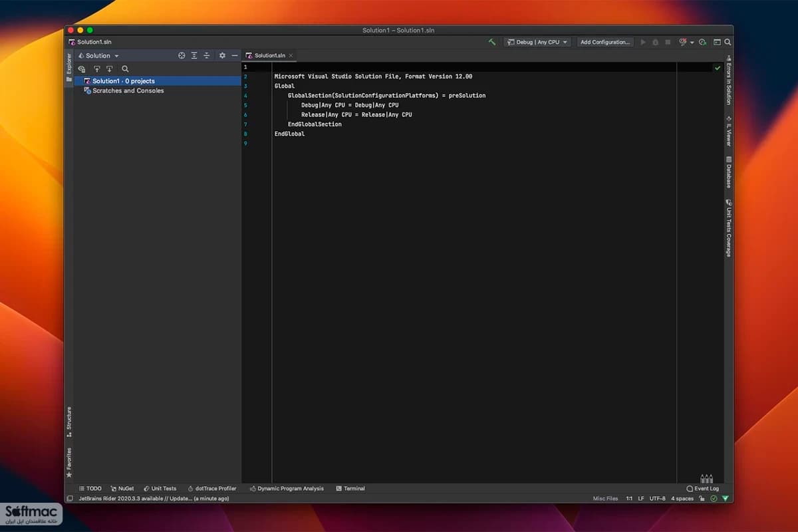Select Solution1 · 0 projects tree node
The height and width of the screenshot is (532, 798).
[157, 81]
